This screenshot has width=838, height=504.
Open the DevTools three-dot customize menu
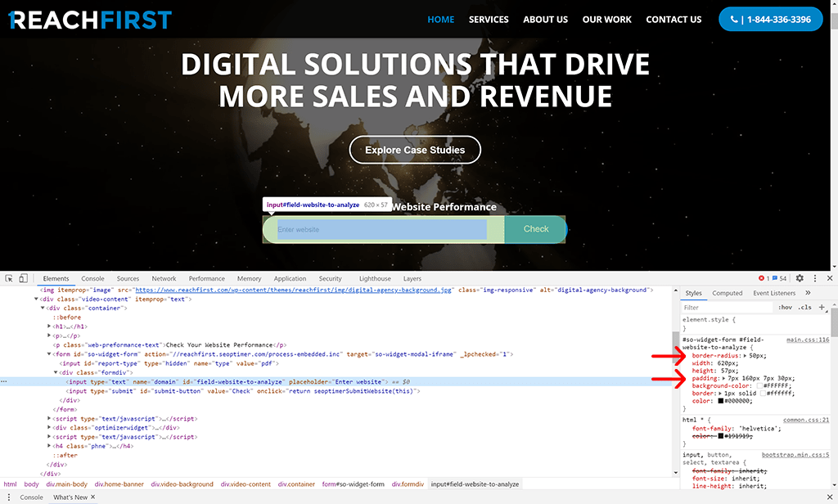(815, 279)
